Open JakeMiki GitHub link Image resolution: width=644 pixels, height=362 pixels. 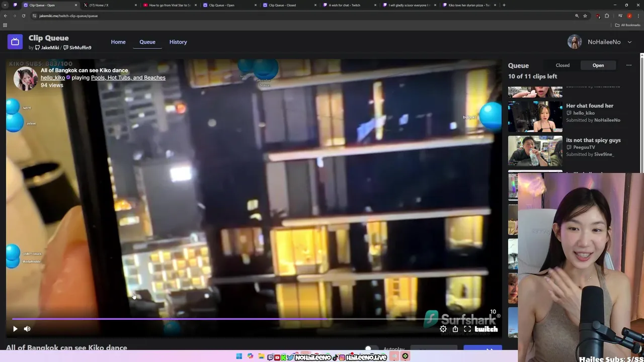(x=47, y=48)
